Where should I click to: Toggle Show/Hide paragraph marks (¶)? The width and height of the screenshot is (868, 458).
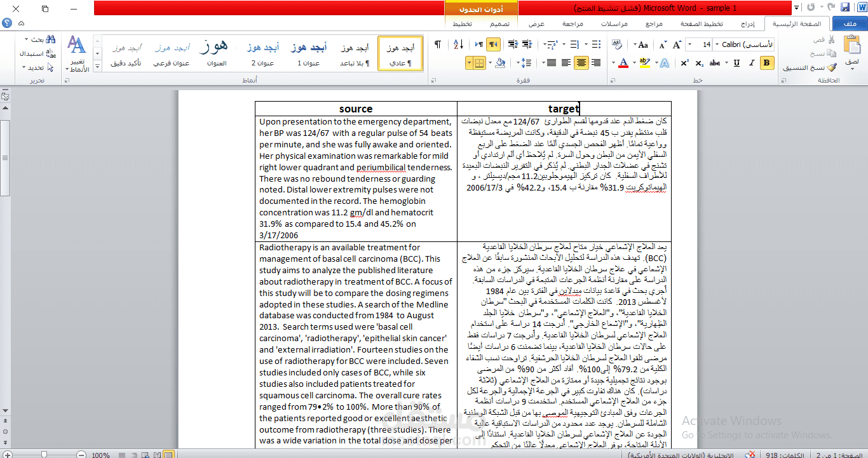point(438,44)
